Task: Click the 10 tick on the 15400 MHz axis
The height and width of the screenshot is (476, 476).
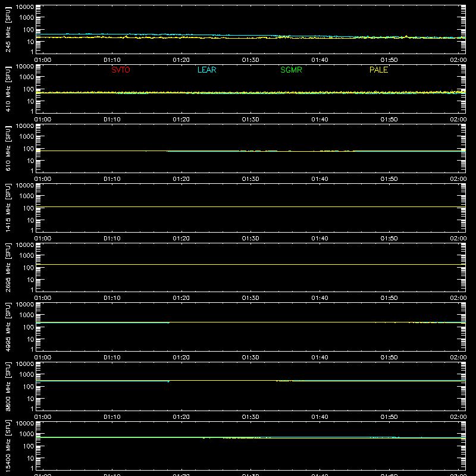Action: 31,458
